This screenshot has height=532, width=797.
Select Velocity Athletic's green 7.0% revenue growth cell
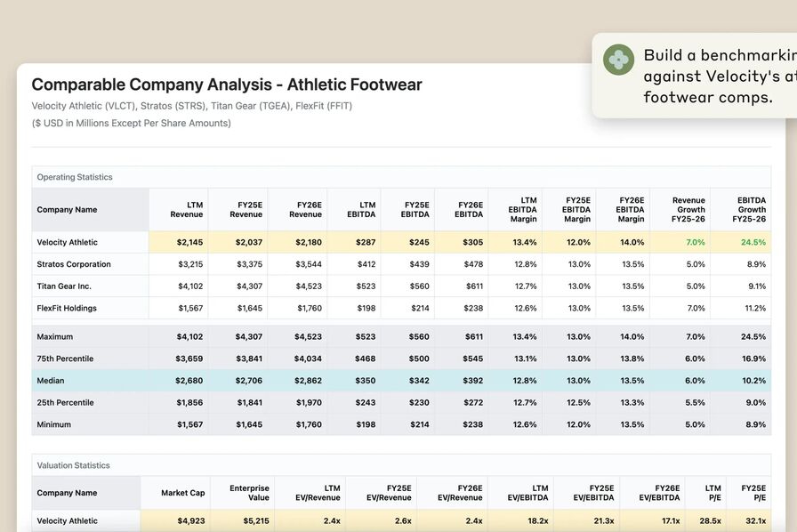pos(695,242)
